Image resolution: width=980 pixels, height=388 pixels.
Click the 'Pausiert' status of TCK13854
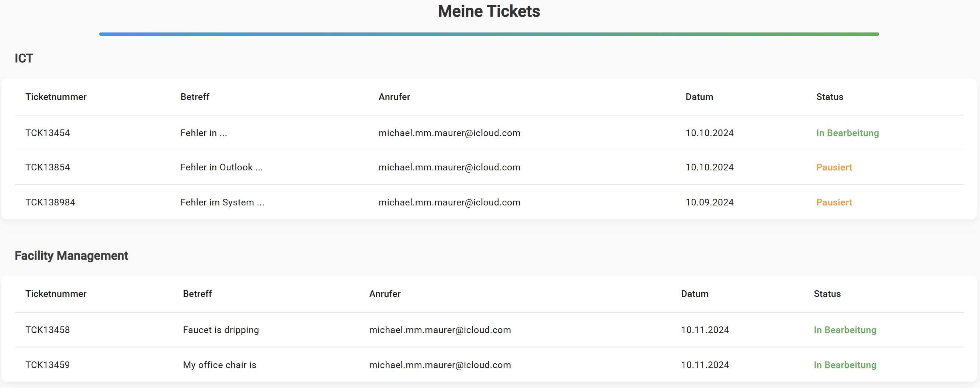point(834,167)
